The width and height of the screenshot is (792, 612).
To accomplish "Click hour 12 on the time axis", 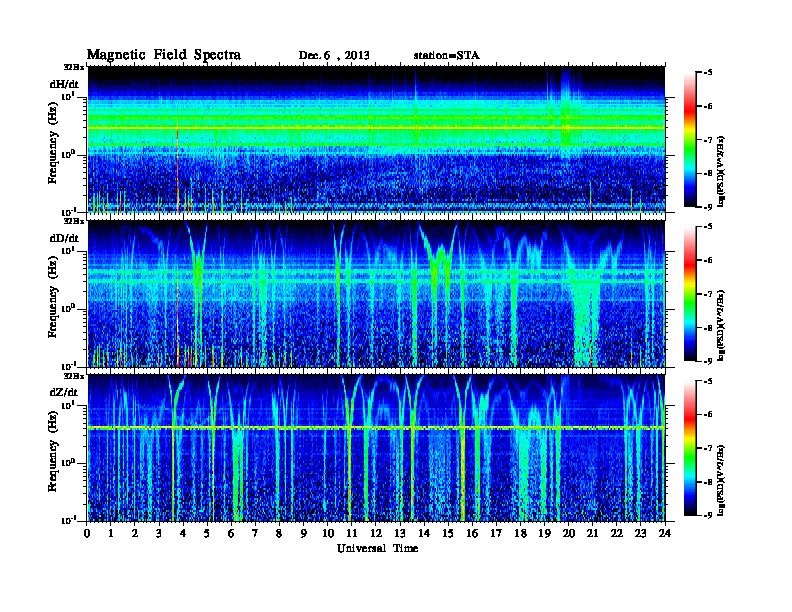I will [376, 534].
